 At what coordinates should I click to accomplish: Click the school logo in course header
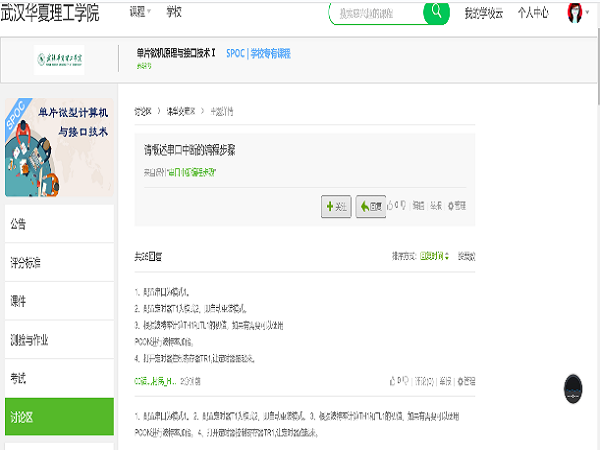click(60, 59)
